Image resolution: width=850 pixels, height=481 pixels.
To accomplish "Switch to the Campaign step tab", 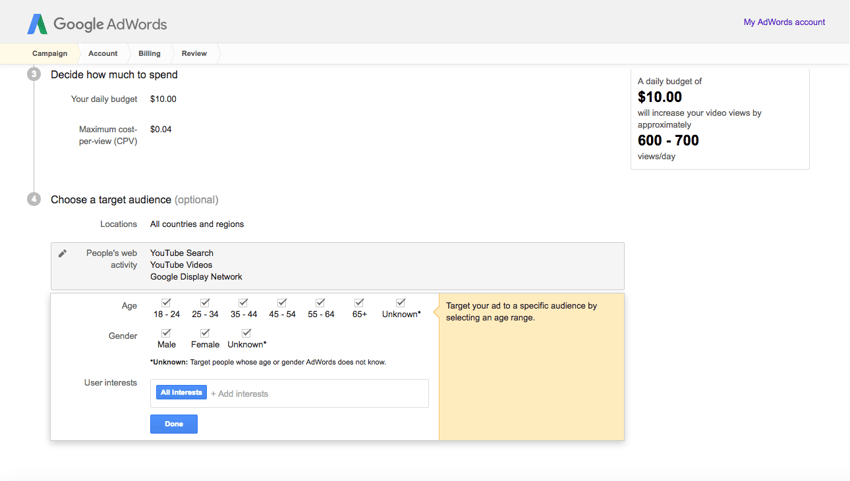I will (49, 53).
